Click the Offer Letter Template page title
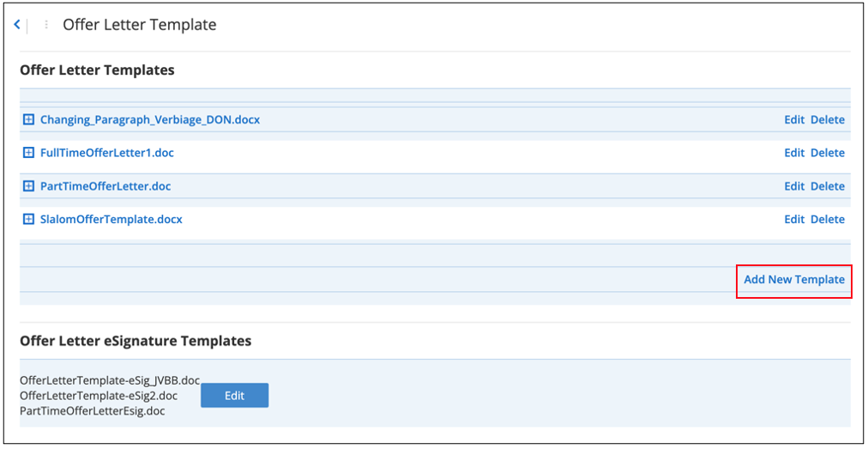This screenshot has width=868, height=449. click(140, 24)
